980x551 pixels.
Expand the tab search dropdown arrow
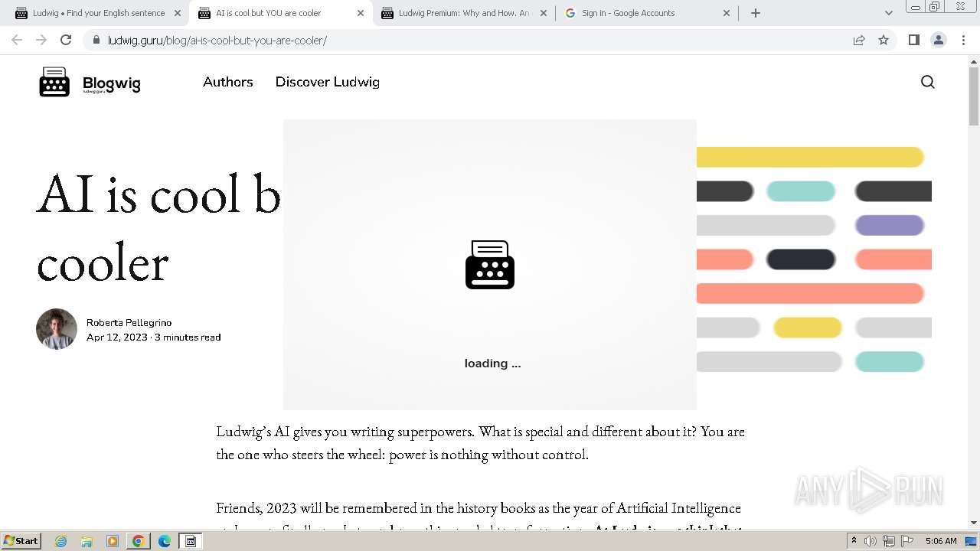coord(888,13)
